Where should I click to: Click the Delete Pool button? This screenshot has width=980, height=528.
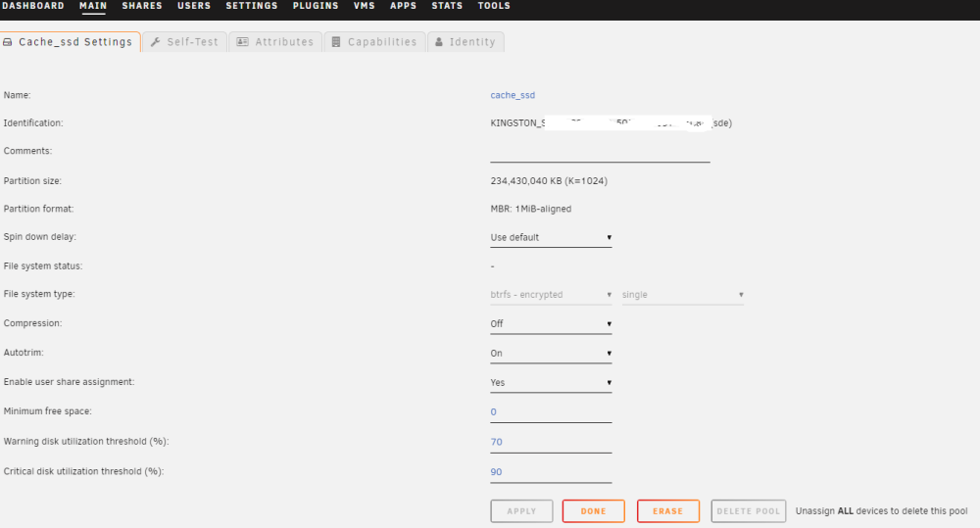(x=748, y=511)
